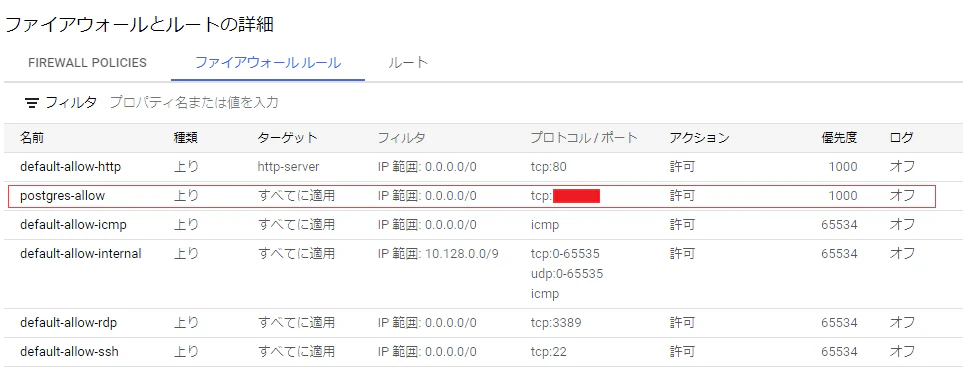
Task: Click IP 範囲: 10.128.0.0/9 cell
Action: pyautogui.click(x=438, y=254)
